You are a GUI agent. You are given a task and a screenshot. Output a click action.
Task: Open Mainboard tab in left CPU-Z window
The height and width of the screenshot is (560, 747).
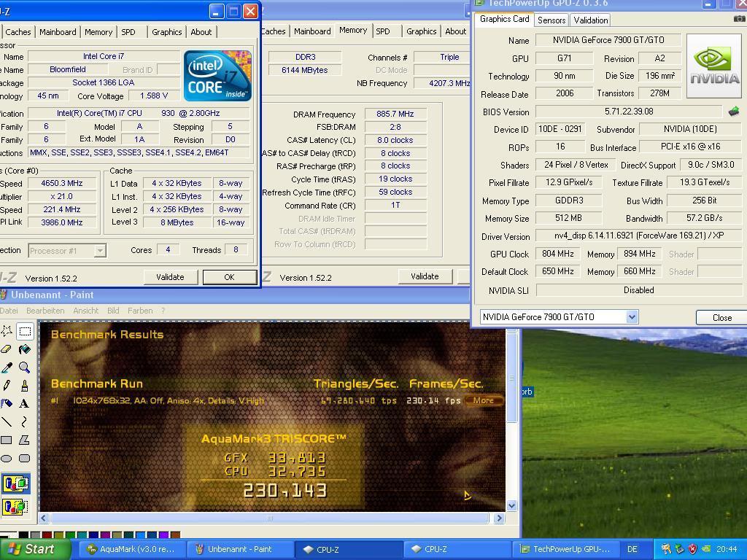coord(58,32)
